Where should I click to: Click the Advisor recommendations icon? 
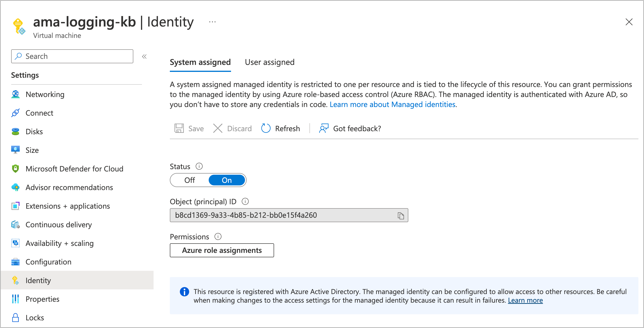pos(16,187)
